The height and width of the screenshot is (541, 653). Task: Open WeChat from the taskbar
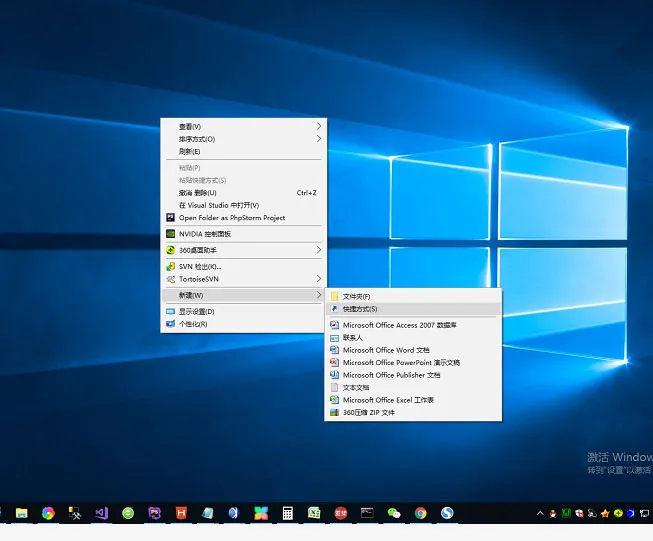(x=394, y=513)
